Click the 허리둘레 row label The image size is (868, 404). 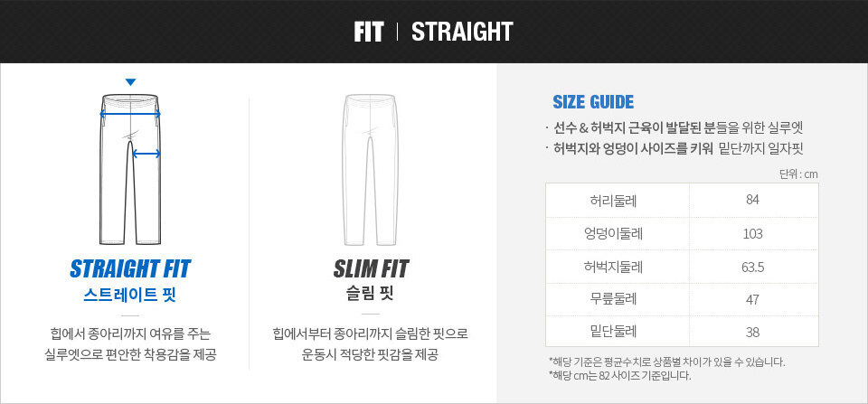click(617, 199)
